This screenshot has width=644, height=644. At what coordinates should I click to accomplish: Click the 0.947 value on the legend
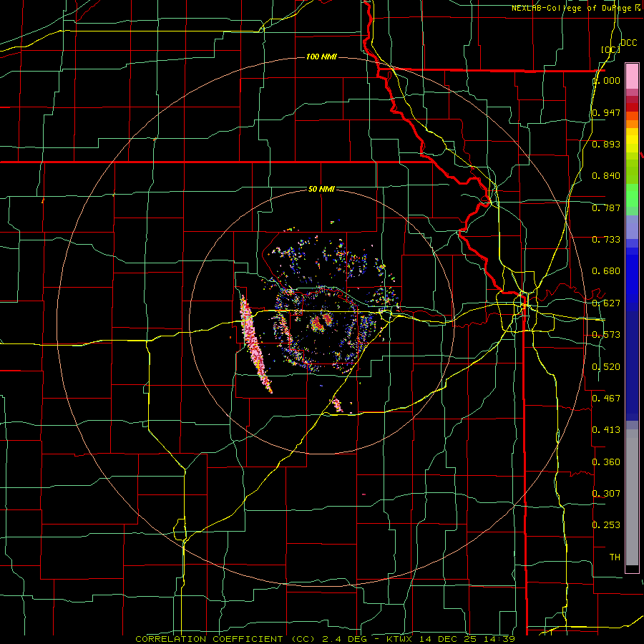606,112
